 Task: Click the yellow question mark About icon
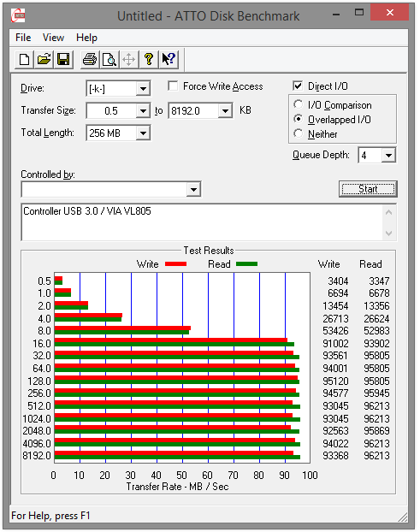(149, 60)
